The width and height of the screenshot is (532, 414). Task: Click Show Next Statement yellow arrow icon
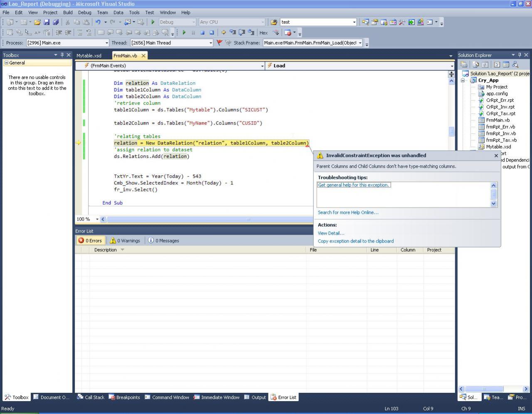click(x=224, y=32)
